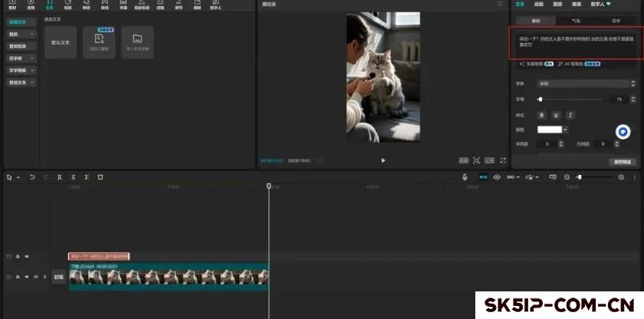The width and height of the screenshot is (644, 319).
Task: Click the underline U style icon
Action: point(556,115)
